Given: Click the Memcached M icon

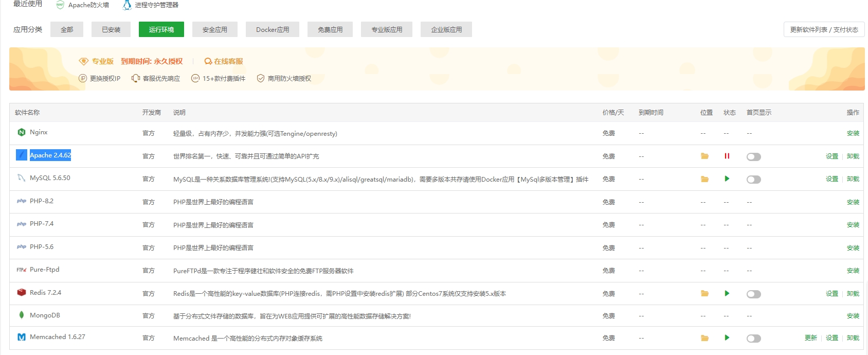Looking at the screenshot, I should [x=22, y=337].
